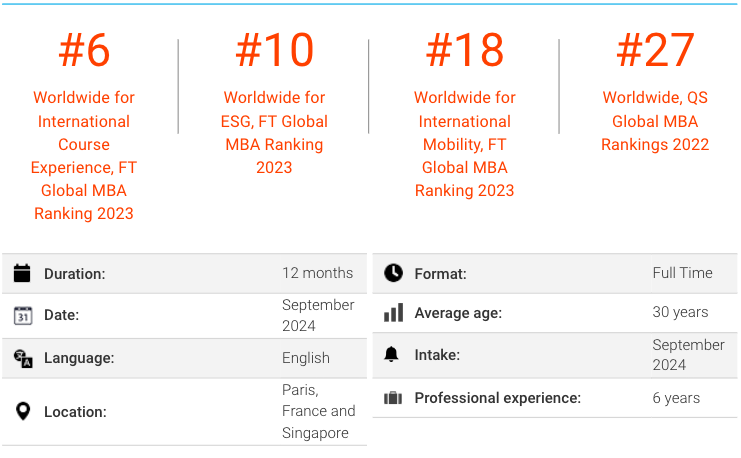
Task: Click the Paris, France and Singapore location value
Action: click(319, 411)
